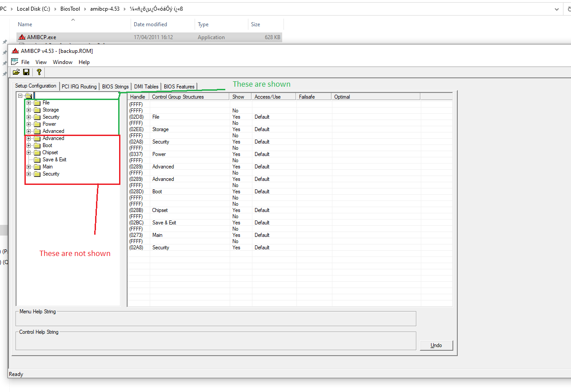Select the (0273) Main table row
Viewport: 571px width, 392px height.
[x=290, y=235]
